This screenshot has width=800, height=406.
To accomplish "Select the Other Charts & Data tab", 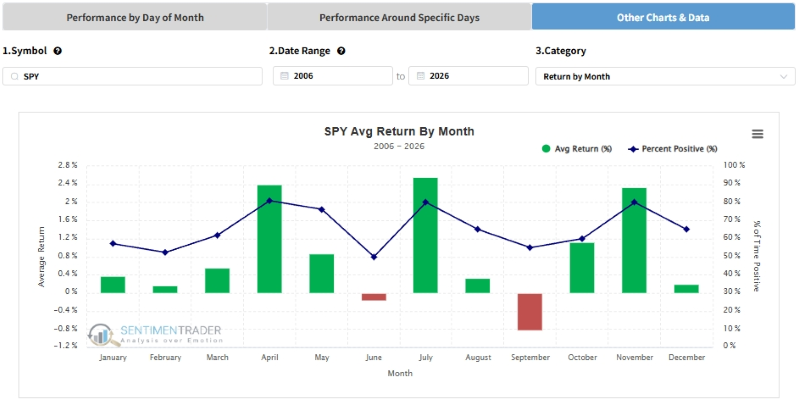I will [663, 17].
